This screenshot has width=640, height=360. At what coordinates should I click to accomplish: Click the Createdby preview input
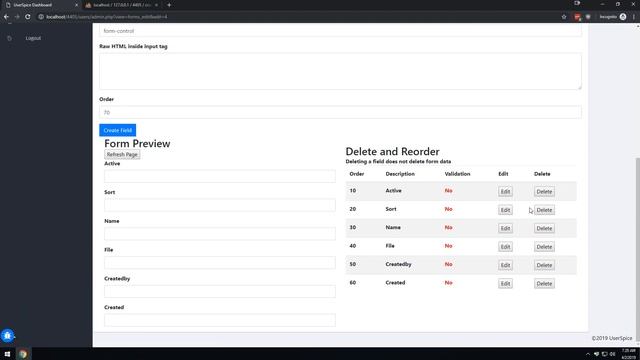point(220,291)
